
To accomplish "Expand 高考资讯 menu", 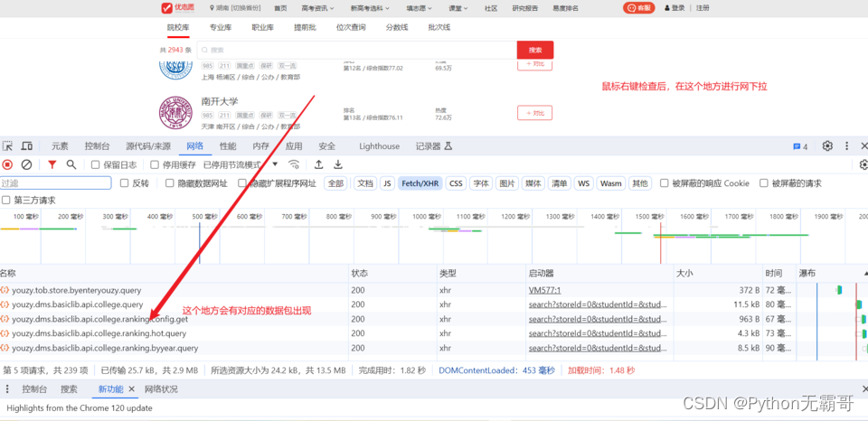I will pos(317,8).
